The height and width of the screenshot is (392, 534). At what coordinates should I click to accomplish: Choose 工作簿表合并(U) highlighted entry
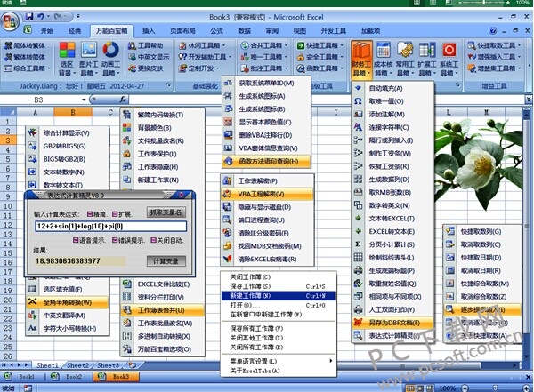point(163,310)
